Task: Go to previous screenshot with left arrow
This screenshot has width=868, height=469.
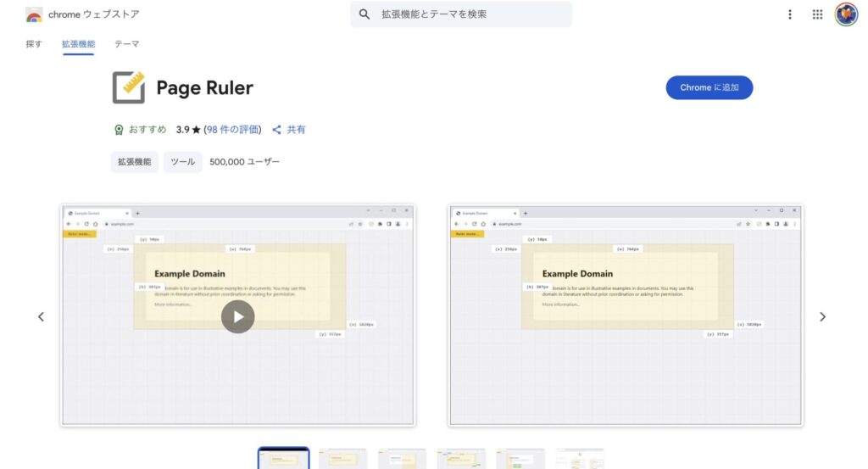Action: coord(41,316)
